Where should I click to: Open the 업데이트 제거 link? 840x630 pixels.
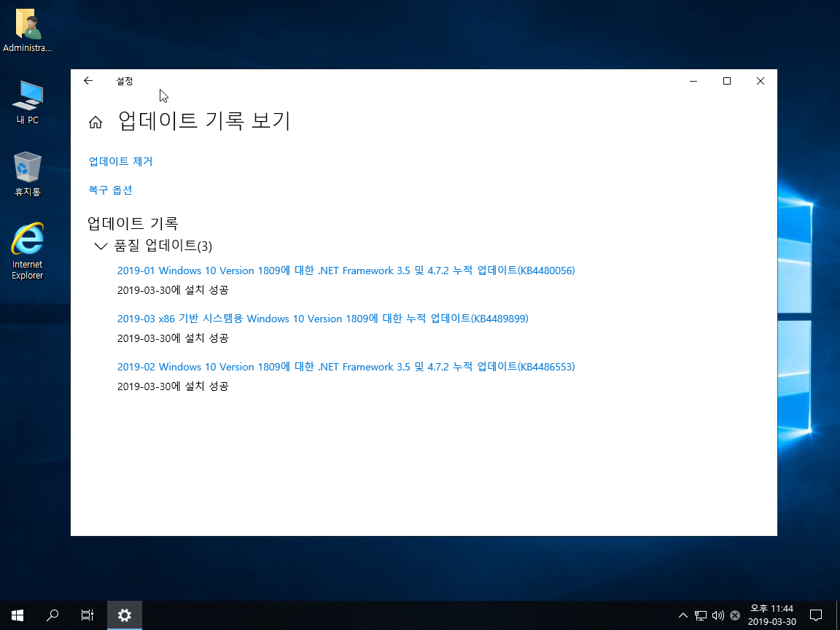(x=120, y=161)
